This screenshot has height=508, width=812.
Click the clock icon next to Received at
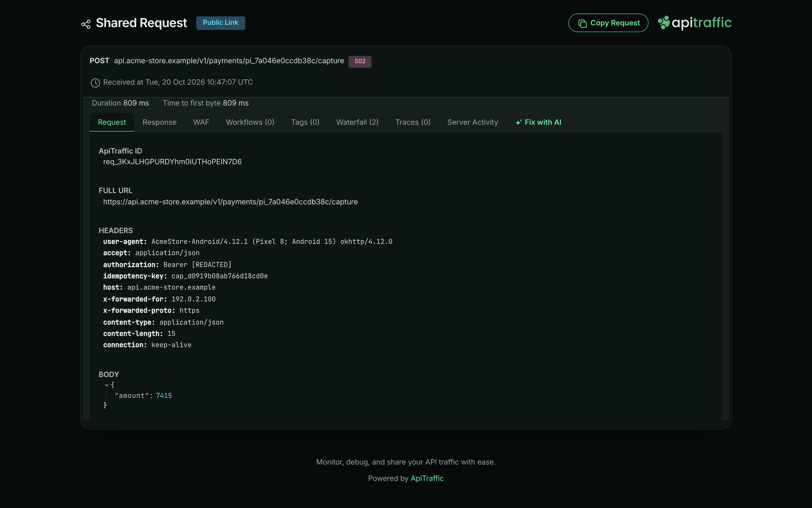click(95, 83)
